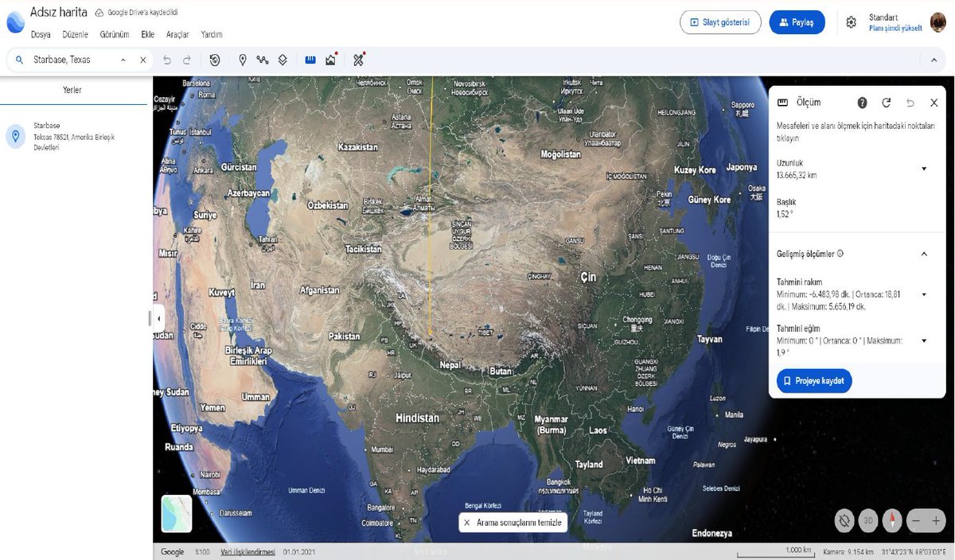The width and height of the screenshot is (955, 560).
Task: Open the Dosya menu
Action: [x=41, y=35]
